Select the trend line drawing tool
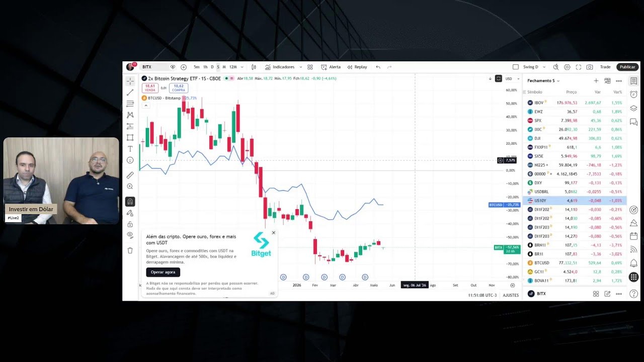The width and height of the screenshot is (644, 362). (x=130, y=93)
